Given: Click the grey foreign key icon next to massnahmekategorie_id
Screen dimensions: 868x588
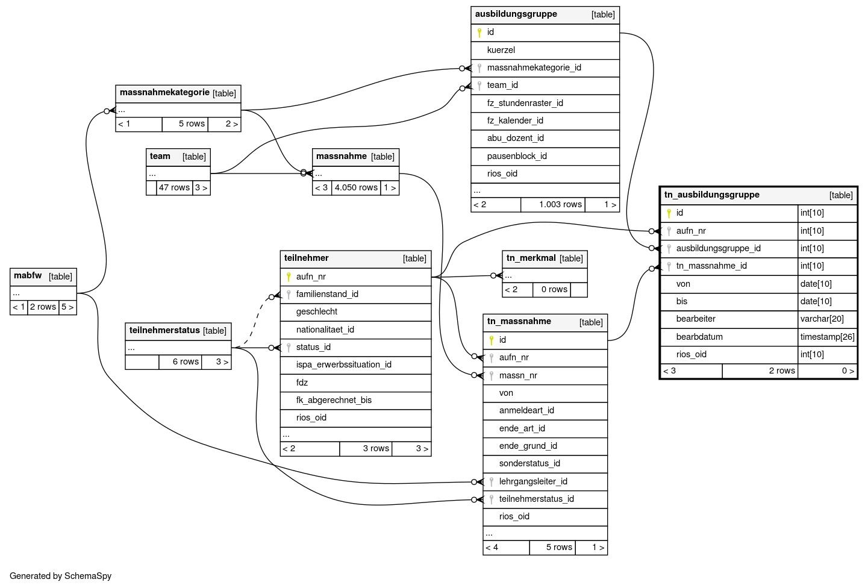Looking at the screenshot, I should (x=479, y=68).
